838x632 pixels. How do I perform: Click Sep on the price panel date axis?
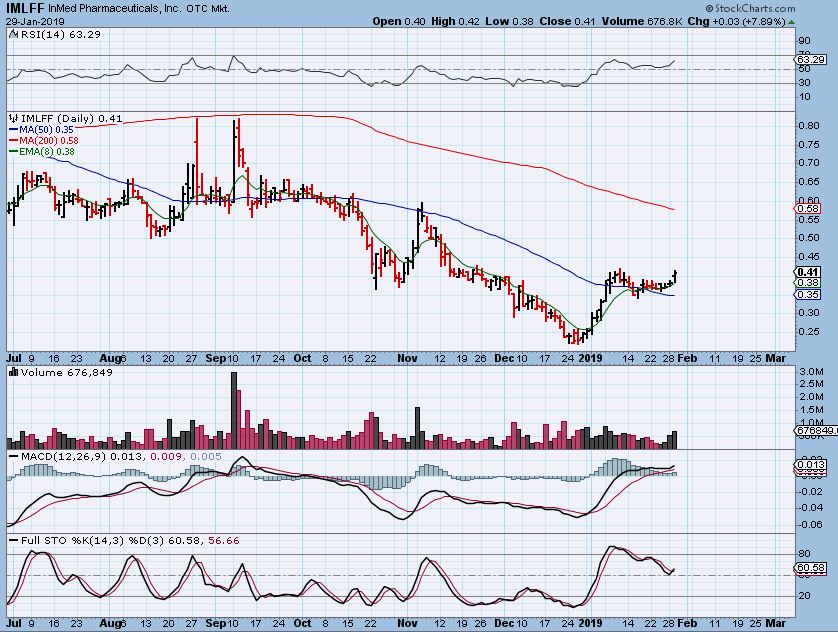[216, 358]
